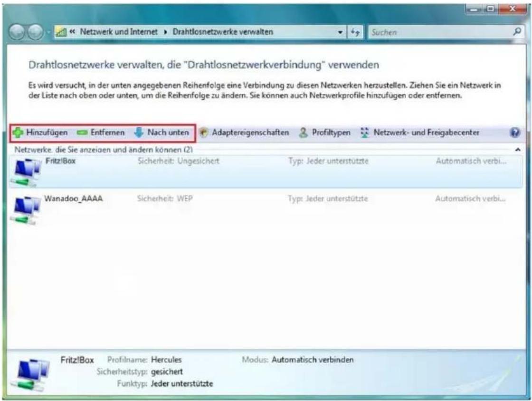This screenshot has height=401, width=532.
Task: Click the Fritz!Box network computer icon in list
Action: coord(26,173)
